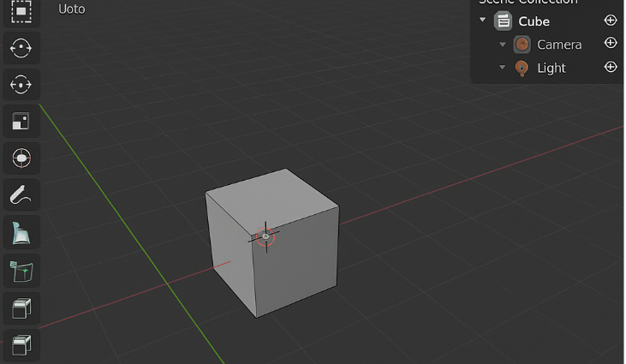Select the "Cube" label in the outliner
626x364 pixels.
[534, 21]
